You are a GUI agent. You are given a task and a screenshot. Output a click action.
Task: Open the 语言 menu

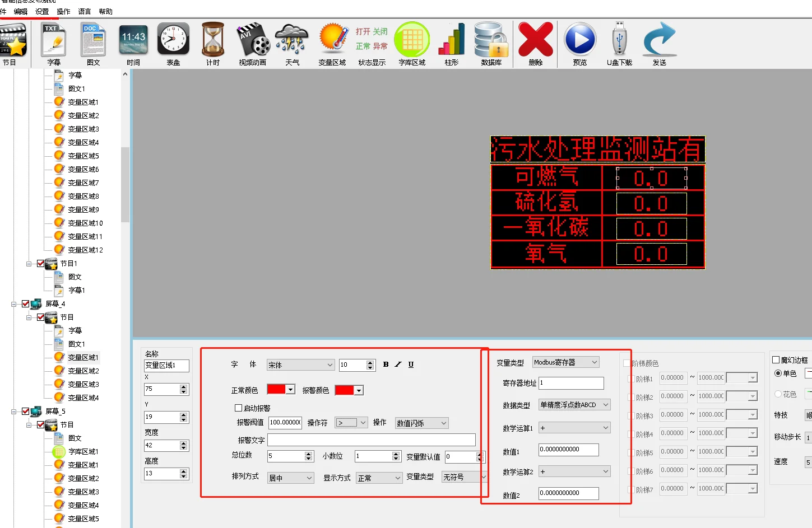tap(85, 11)
